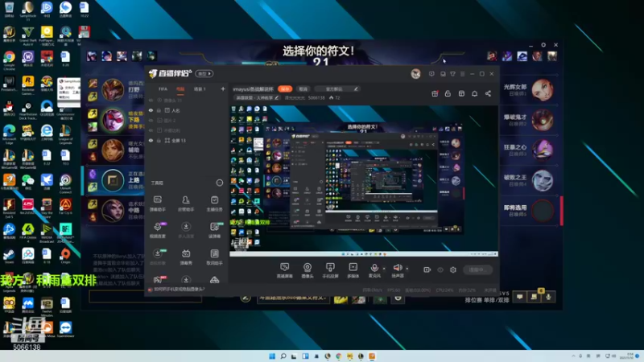Open streaming settings gear icon

(453, 269)
